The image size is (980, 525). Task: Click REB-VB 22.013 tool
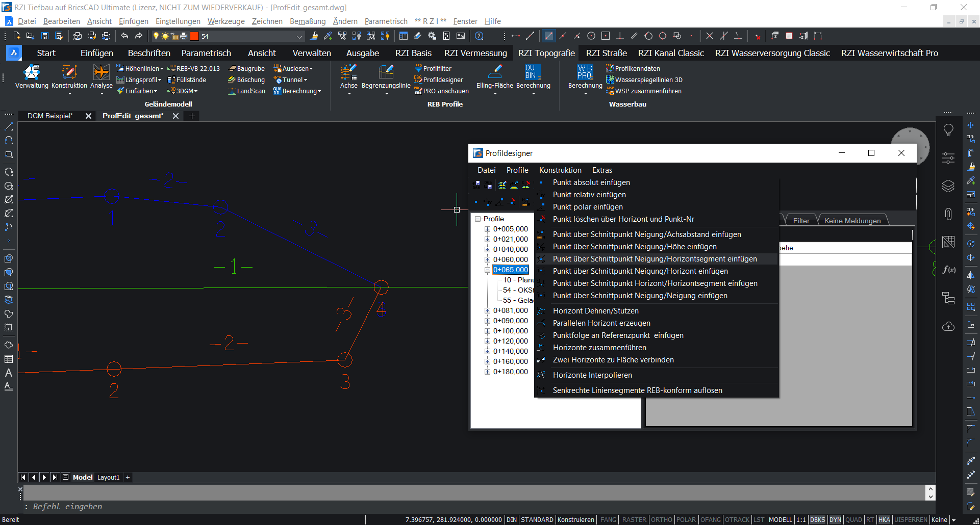pyautogui.click(x=194, y=68)
